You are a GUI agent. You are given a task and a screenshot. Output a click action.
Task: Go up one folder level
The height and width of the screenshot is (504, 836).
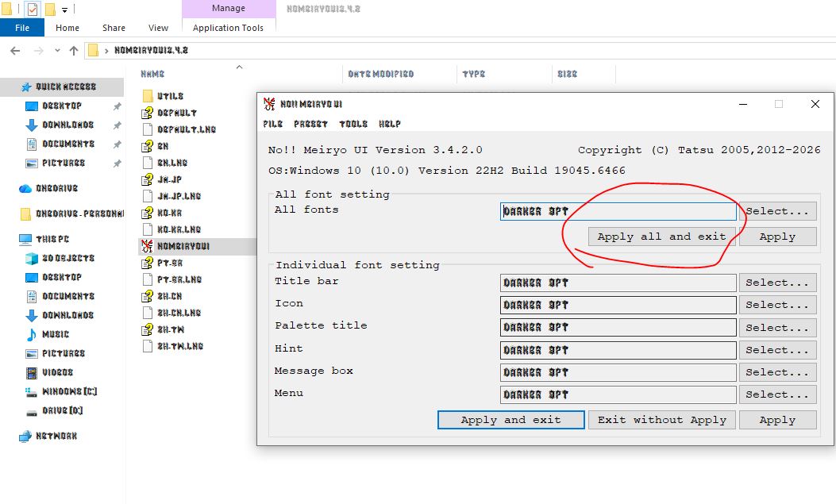(x=74, y=51)
